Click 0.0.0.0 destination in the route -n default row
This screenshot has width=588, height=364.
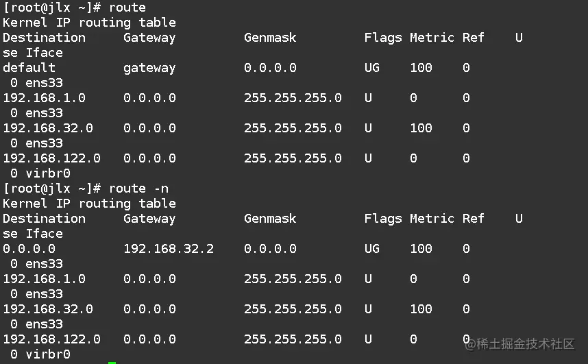pos(29,249)
